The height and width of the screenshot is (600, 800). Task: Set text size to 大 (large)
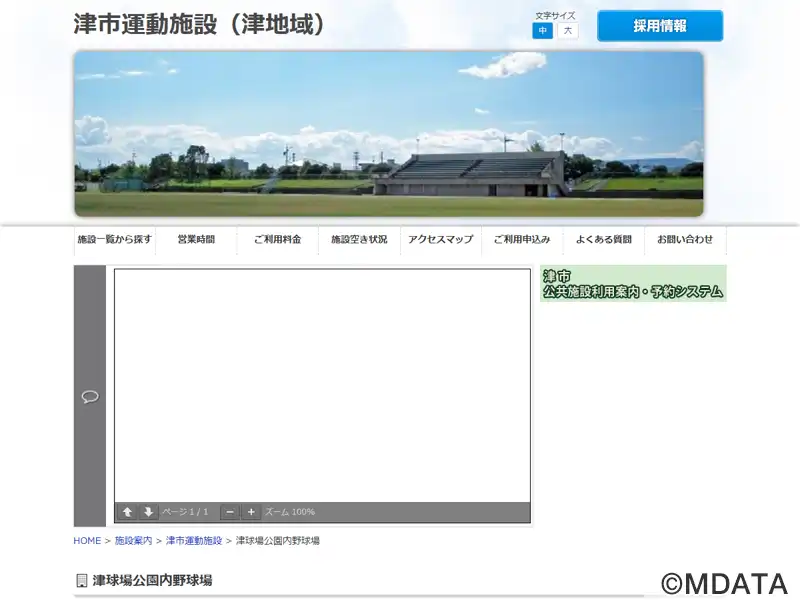567,31
